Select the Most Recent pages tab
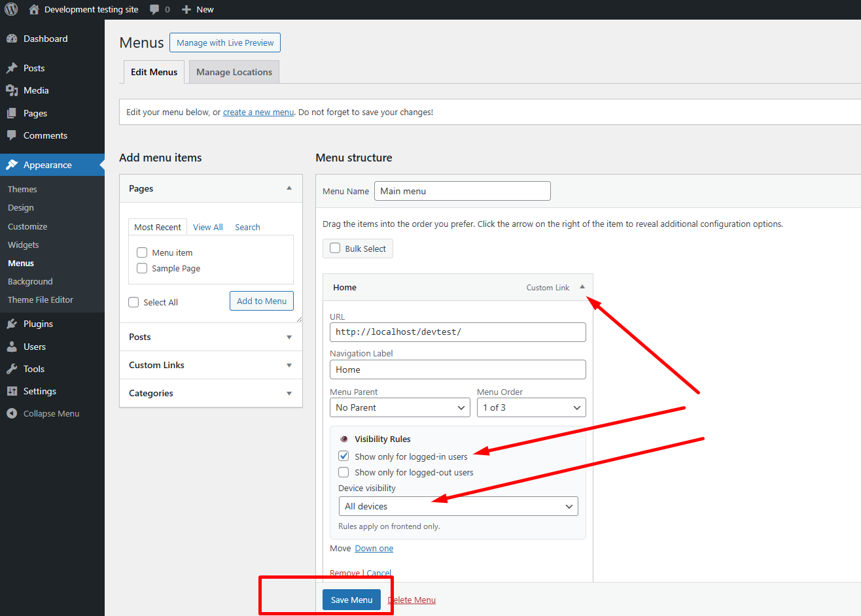Image resolution: width=861 pixels, height=616 pixels. point(158,227)
